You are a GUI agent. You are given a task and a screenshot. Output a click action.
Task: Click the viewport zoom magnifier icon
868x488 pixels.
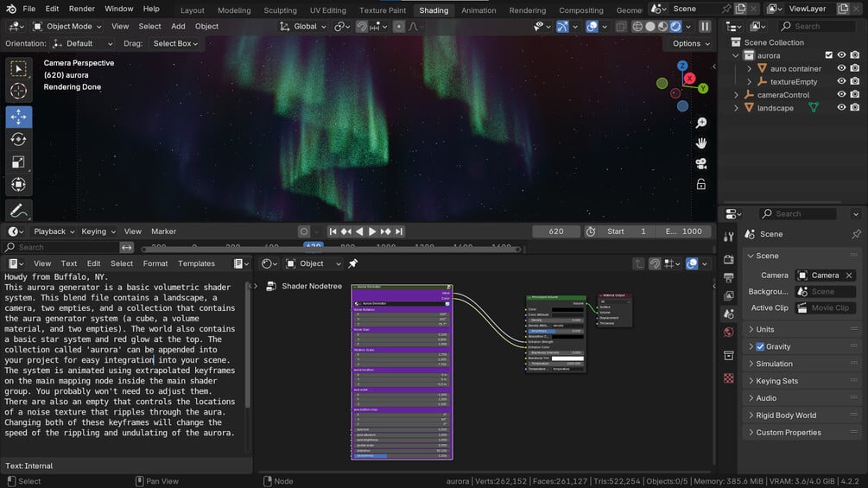point(700,123)
